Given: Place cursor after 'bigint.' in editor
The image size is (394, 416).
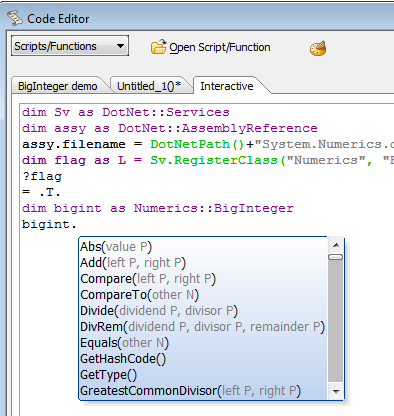Looking at the screenshot, I should point(77,224).
